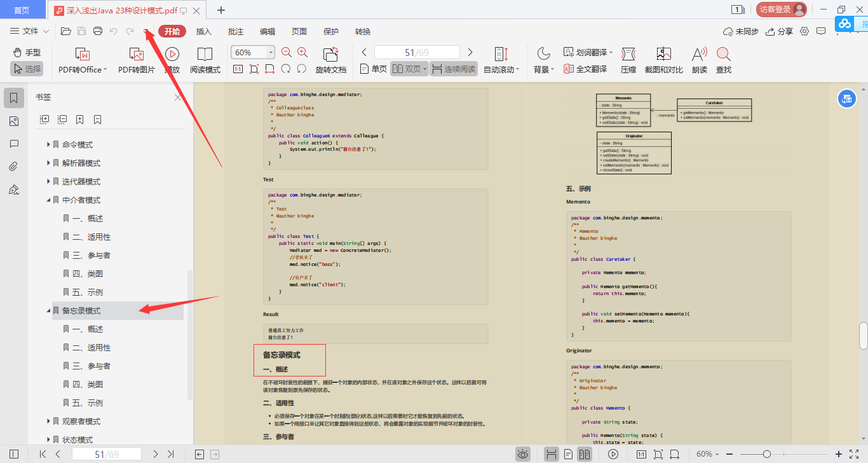Click the Print icon in the quick toolbar
Screen dimensions: 868x463
tap(97, 31)
